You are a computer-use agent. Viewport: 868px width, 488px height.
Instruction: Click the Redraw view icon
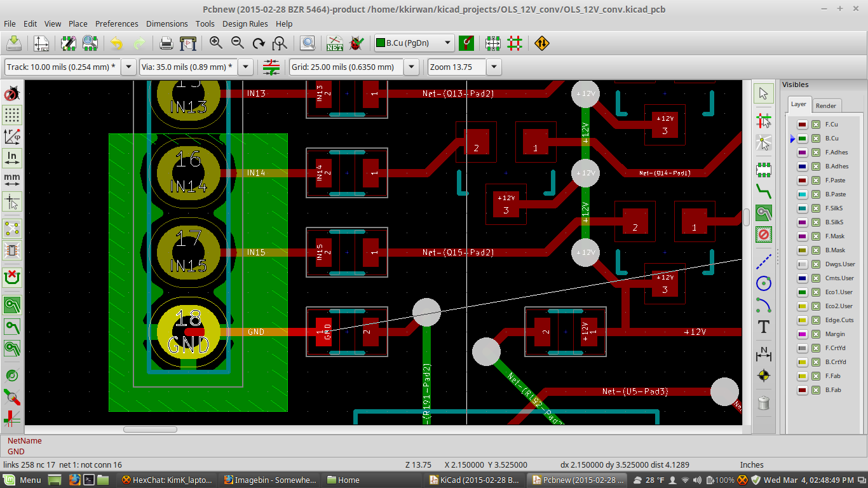(x=259, y=43)
